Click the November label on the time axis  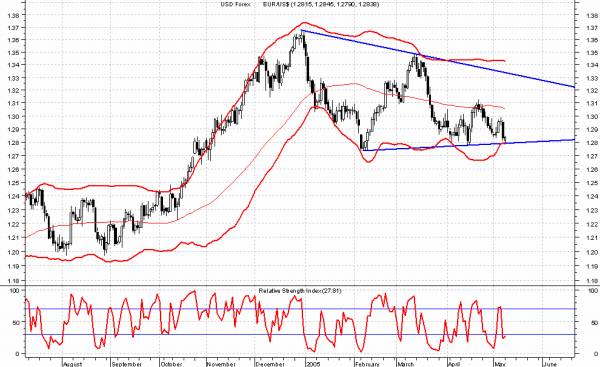tap(221, 364)
